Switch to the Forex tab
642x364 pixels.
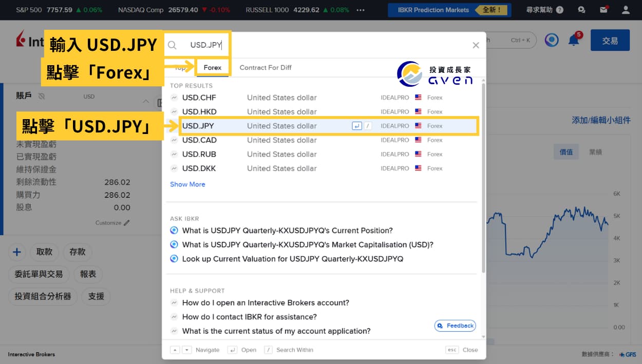coord(213,67)
